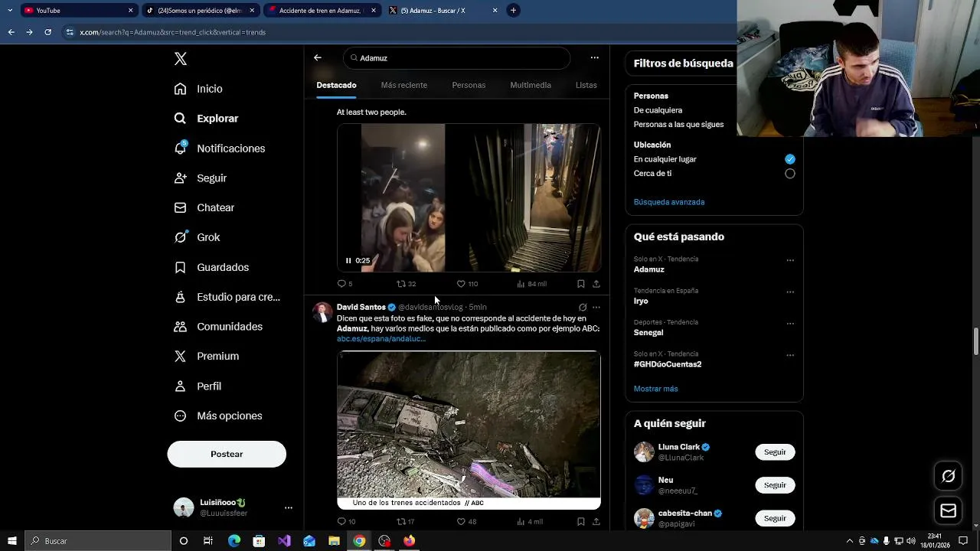Image resolution: width=980 pixels, height=551 pixels.
Task: Follow Lluna Clark
Action: pos(775,452)
